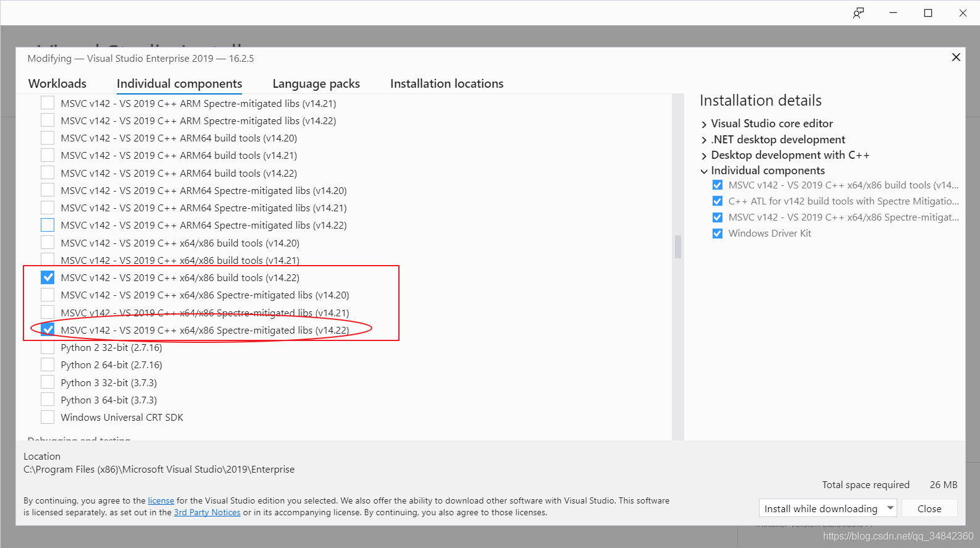Uncheck Windows Driver Kit in installation details
The width and height of the screenshot is (980, 548).
pyautogui.click(x=717, y=234)
